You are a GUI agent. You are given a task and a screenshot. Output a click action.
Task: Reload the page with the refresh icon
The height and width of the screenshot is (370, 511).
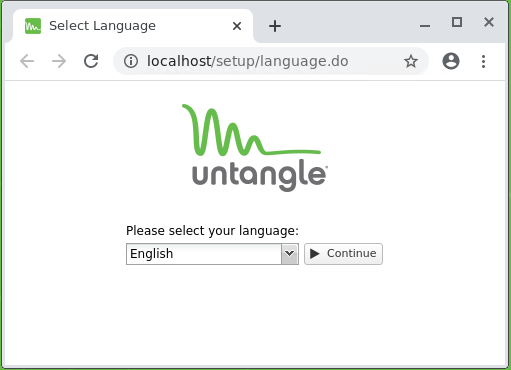[91, 61]
